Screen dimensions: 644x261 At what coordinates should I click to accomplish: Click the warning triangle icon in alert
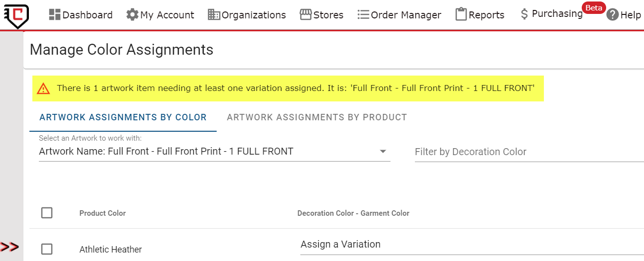(x=44, y=88)
